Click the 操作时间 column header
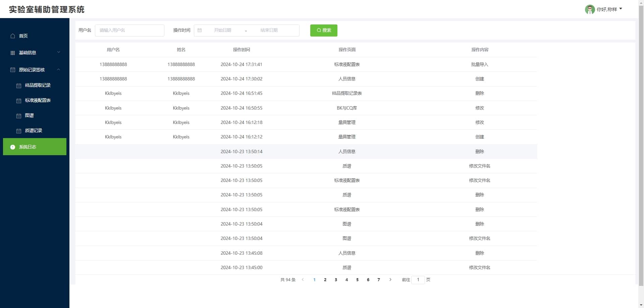The image size is (644, 308). [241, 50]
